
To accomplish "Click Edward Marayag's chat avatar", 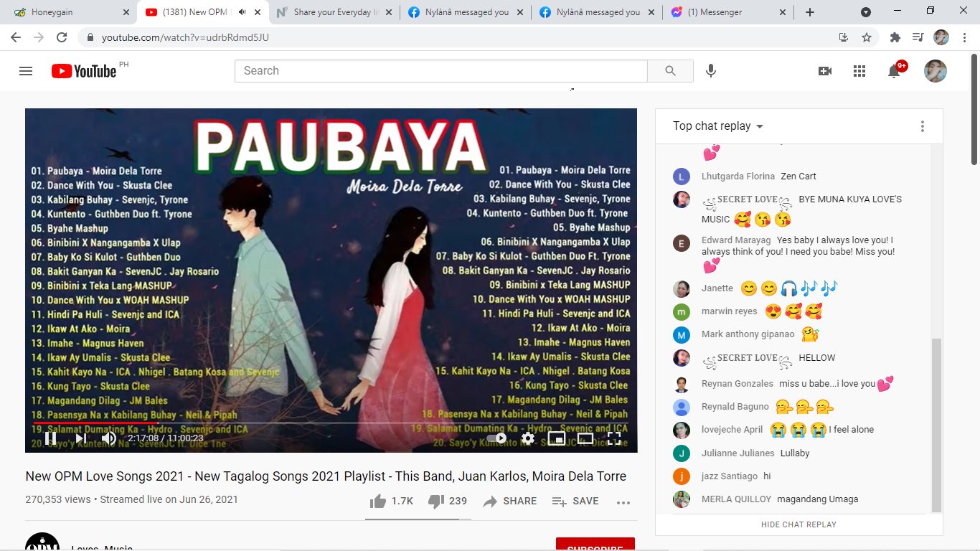I will pyautogui.click(x=682, y=243).
